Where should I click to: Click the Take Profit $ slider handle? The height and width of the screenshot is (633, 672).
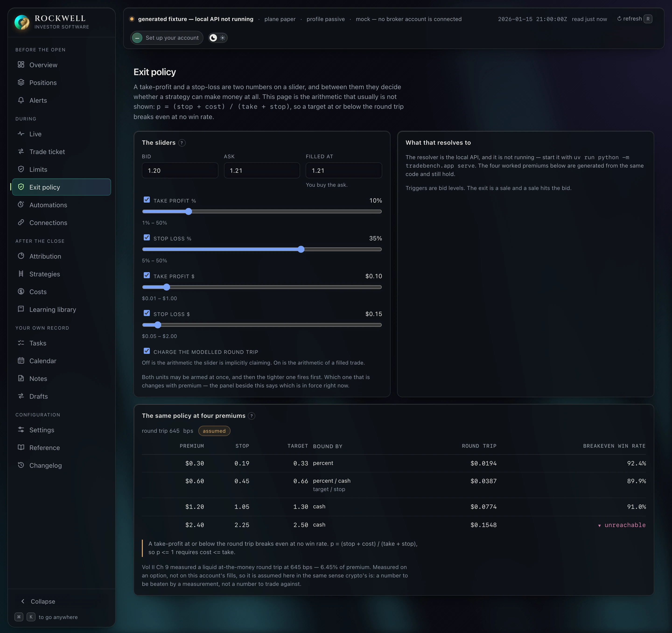click(167, 287)
